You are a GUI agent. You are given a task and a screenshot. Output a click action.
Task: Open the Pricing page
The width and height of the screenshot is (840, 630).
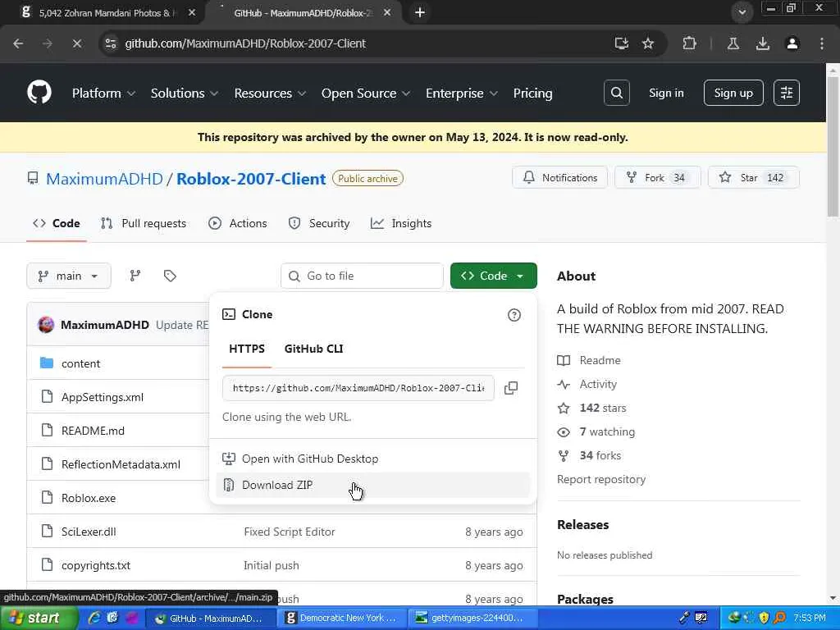pyautogui.click(x=532, y=94)
